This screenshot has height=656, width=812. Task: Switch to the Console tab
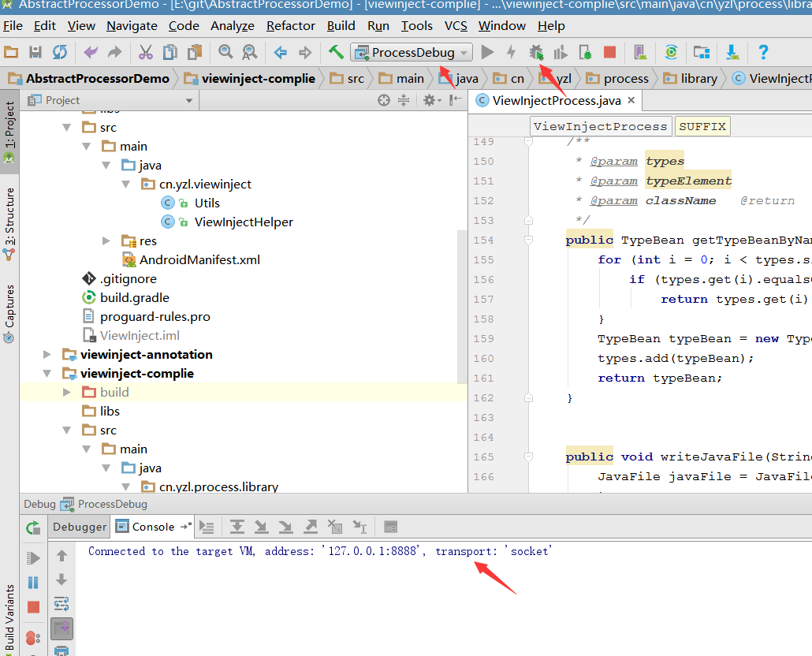click(153, 527)
